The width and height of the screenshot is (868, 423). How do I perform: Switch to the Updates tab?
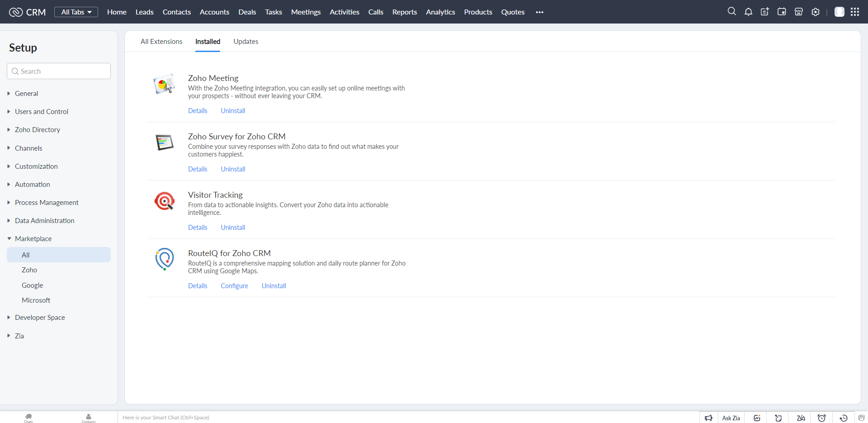tap(246, 41)
